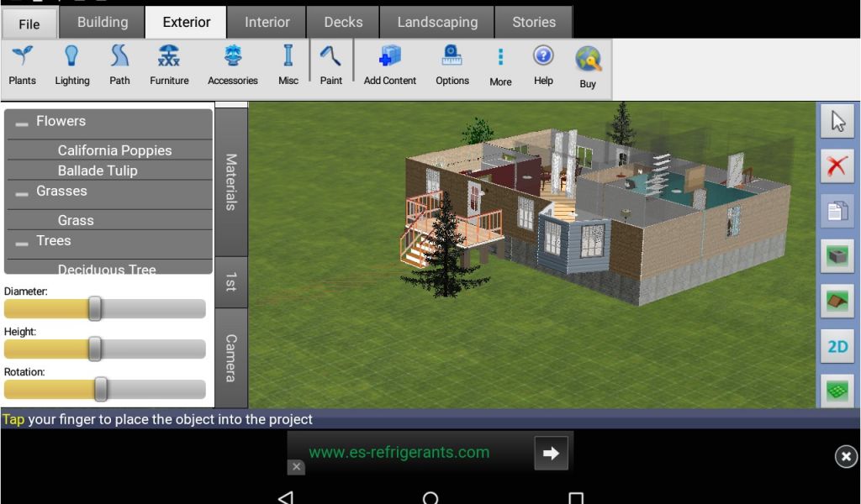
Task: Collapse the Grasses category
Action: tap(22, 193)
